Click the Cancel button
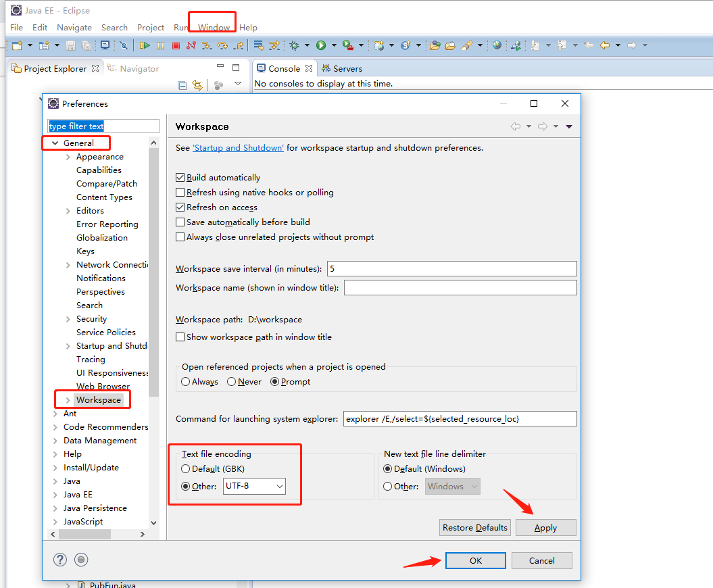 [x=541, y=561]
